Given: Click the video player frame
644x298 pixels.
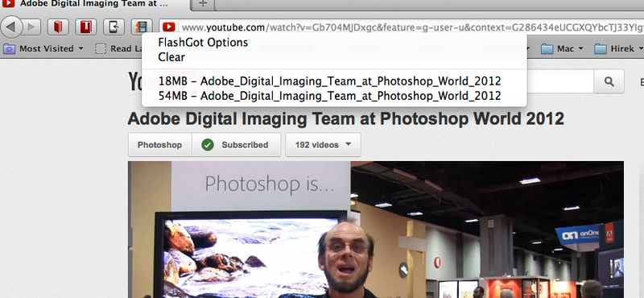Looking at the screenshot, I should pyautogui.click(x=376, y=230).
